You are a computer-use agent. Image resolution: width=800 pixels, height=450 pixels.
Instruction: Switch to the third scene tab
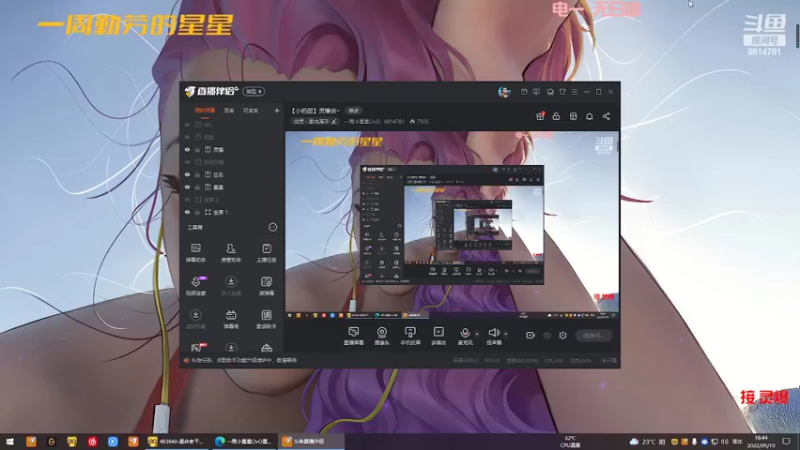pos(251,110)
